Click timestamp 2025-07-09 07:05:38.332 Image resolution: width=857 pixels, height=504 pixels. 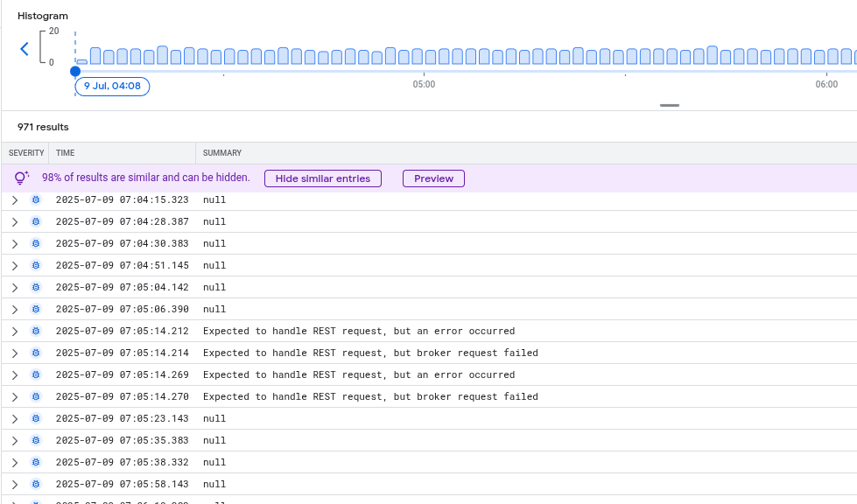click(122, 462)
